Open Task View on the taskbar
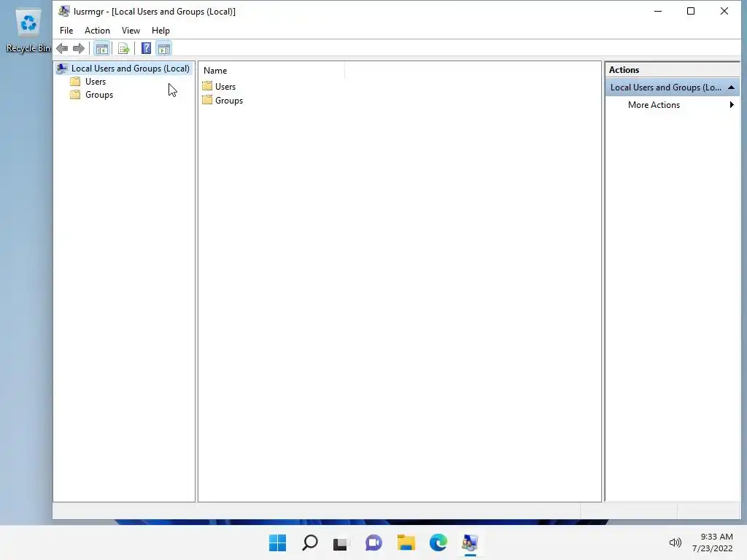The width and height of the screenshot is (747, 560). click(341, 542)
